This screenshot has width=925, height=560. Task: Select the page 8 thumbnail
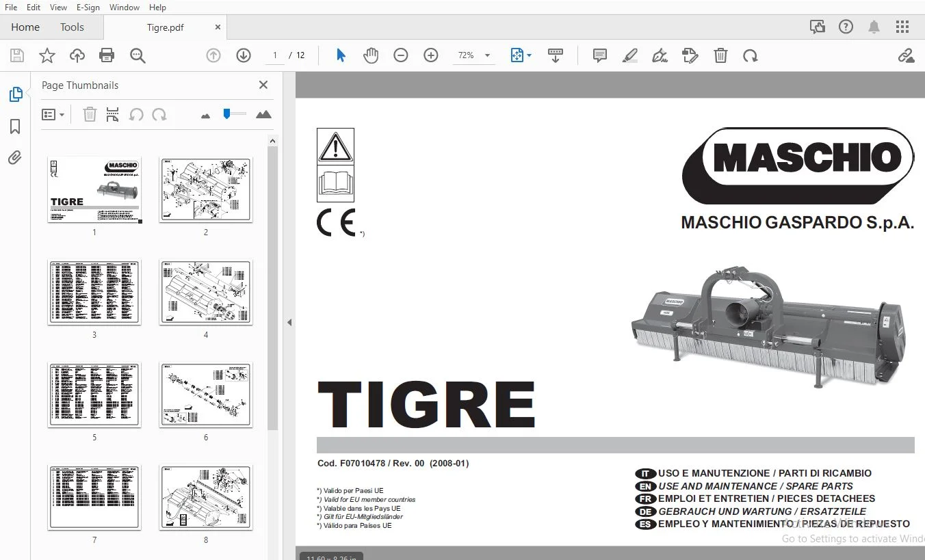206,497
